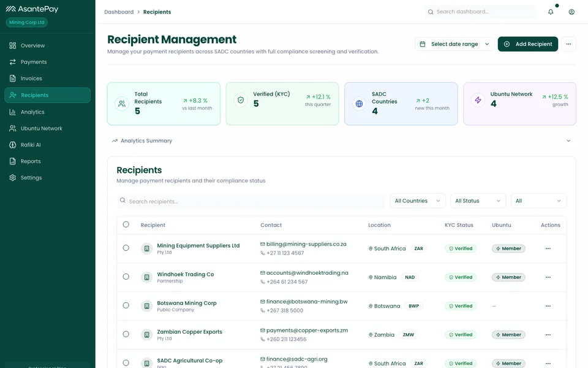Screen dimensions: 588x368
Task: Click the Search dashboard field
Action: (x=480, y=12)
